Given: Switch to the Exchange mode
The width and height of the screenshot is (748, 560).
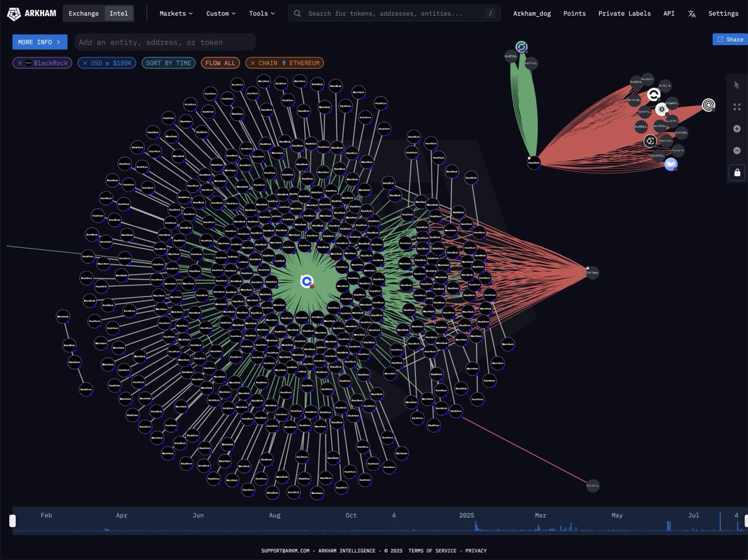Looking at the screenshot, I should tap(83, 13).
